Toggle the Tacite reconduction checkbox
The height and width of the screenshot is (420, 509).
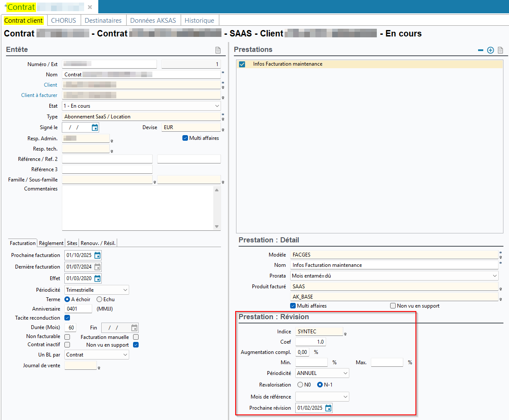(67, 318)
